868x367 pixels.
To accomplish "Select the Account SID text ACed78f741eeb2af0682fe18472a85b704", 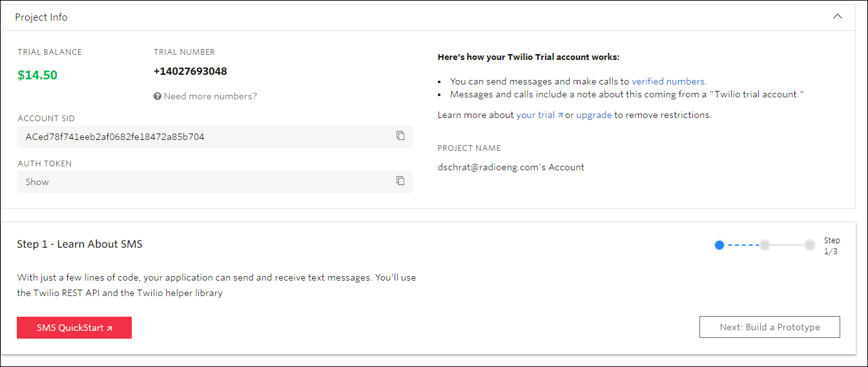I will [115, 137].
